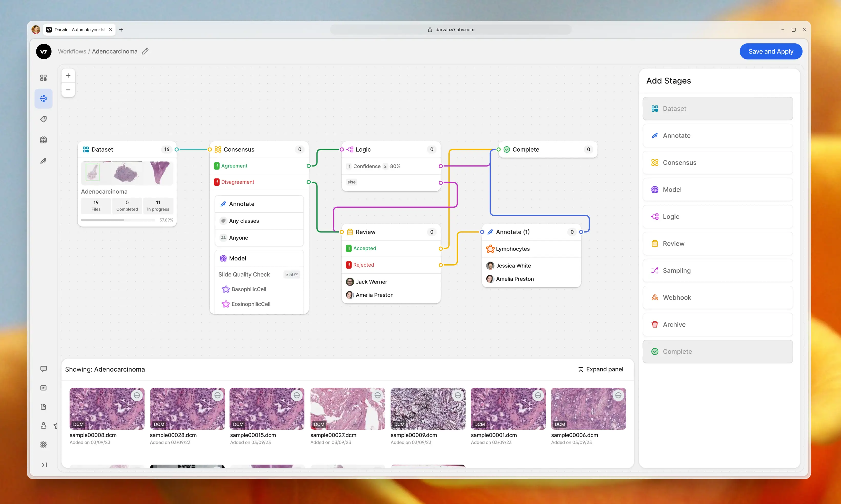Click the workflows icon in left sidebar

point(44,99)
